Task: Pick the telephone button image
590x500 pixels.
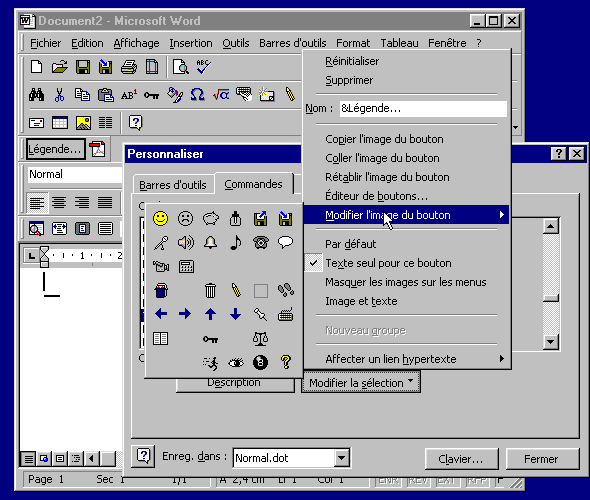Action: [x=261, y=243]
